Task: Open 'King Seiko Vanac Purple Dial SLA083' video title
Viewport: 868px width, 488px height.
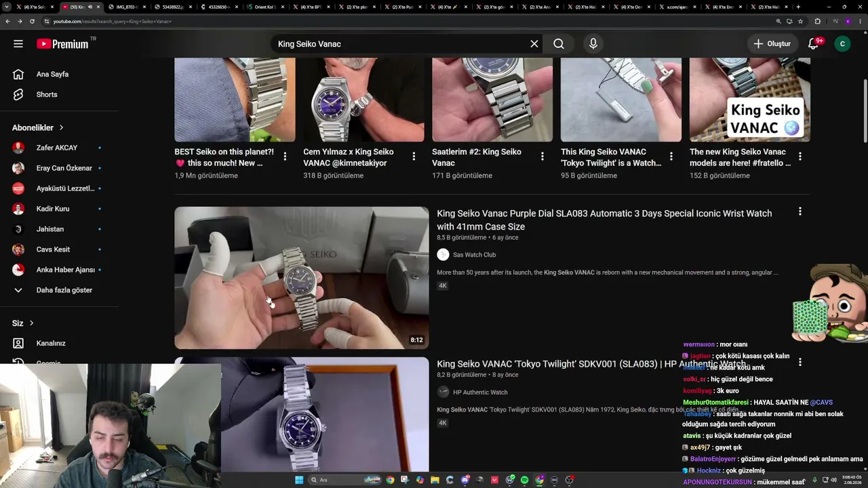Action: (x=604, y=220)
